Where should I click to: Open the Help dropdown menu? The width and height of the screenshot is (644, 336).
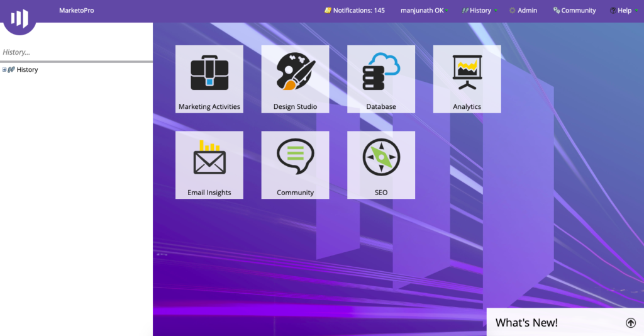pos(624,10)
